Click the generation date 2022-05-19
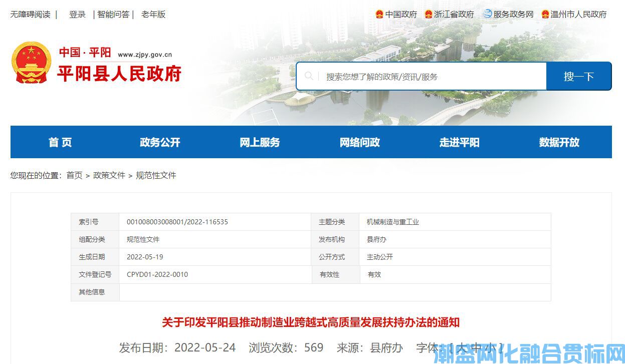Image resolution: width=625 pixels, height=364 pixels. 145,257
